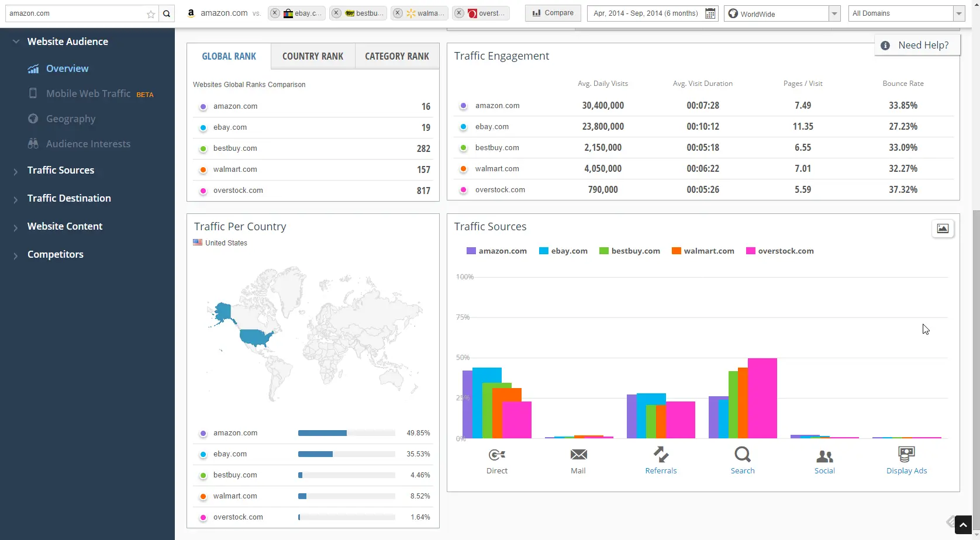Expand the Traffic Sources sidebar section
The width and height of the screenshot is (980, 540).
pos(61,170)
